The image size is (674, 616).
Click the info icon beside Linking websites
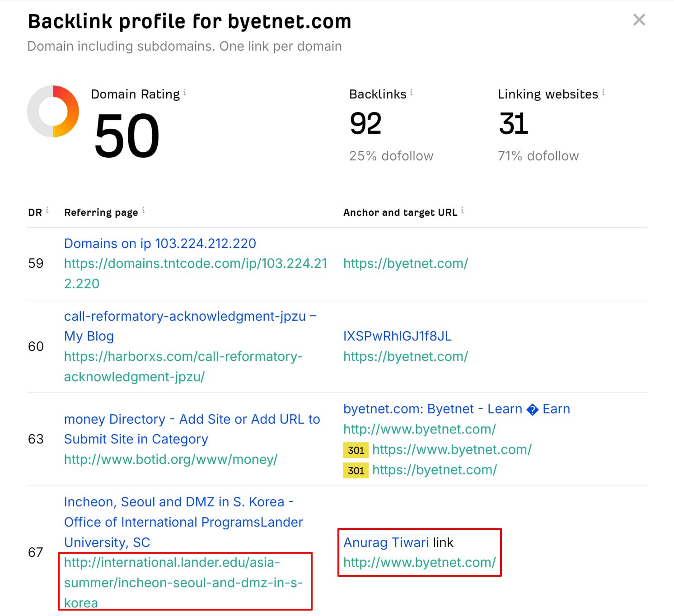(603, 93)
